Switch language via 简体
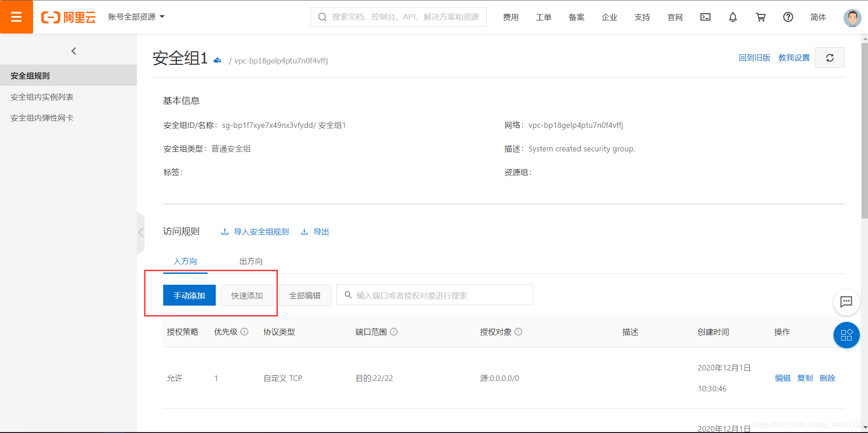 point(818,17)
